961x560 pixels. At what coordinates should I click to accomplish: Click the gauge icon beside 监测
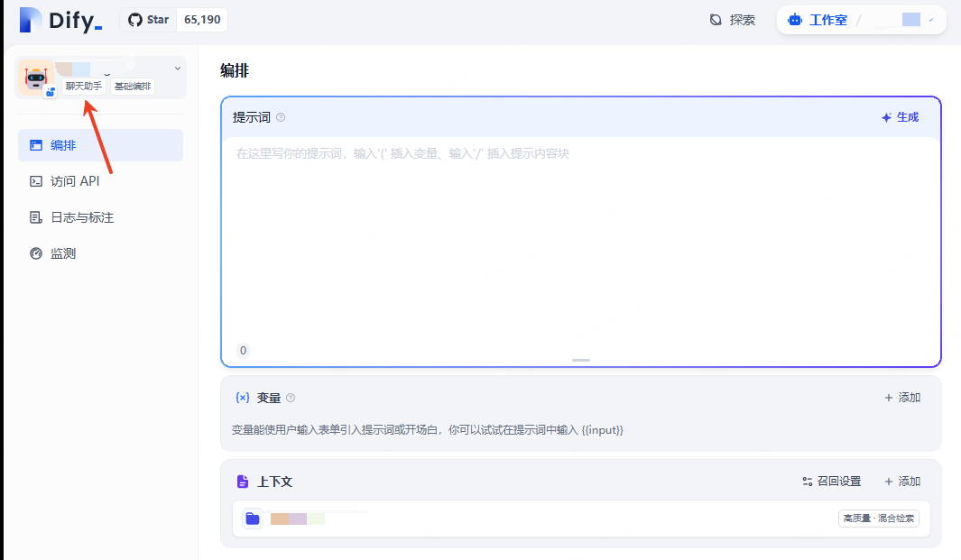pyautogui.click(x=36, y=253)
